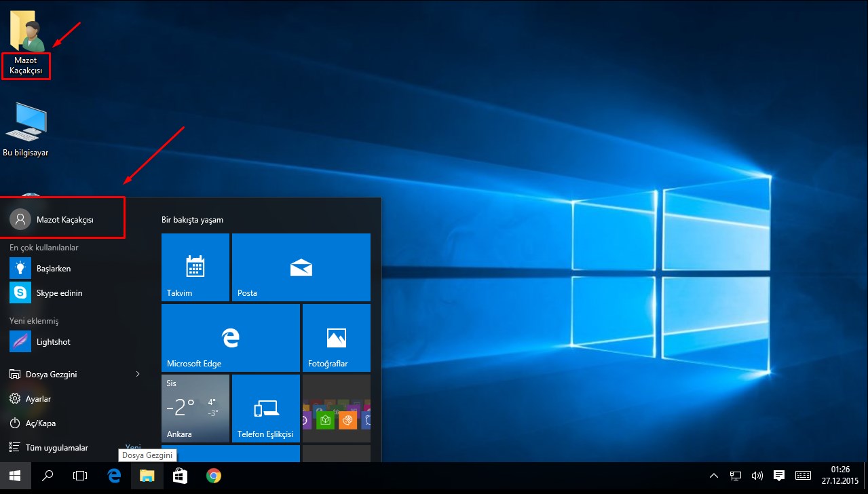Open the Telefon Eşlikçisi tile
868x494 pixels.
[x=265, y=408]
